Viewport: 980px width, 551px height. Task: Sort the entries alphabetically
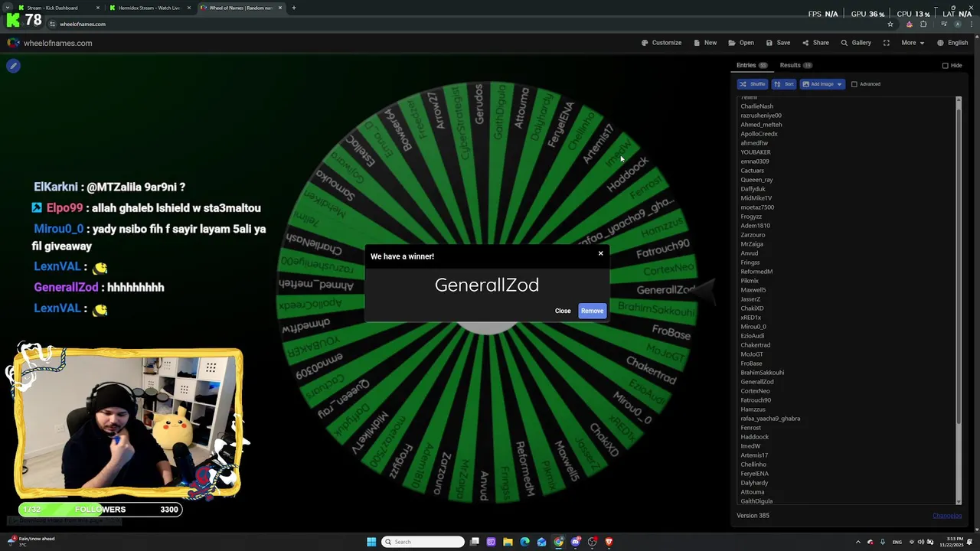(x=784, y=84)
